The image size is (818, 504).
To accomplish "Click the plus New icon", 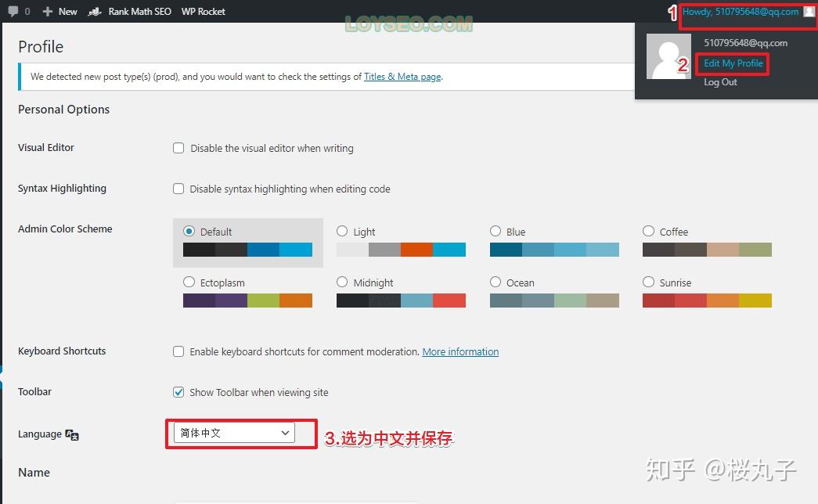I will pos(48,12).
